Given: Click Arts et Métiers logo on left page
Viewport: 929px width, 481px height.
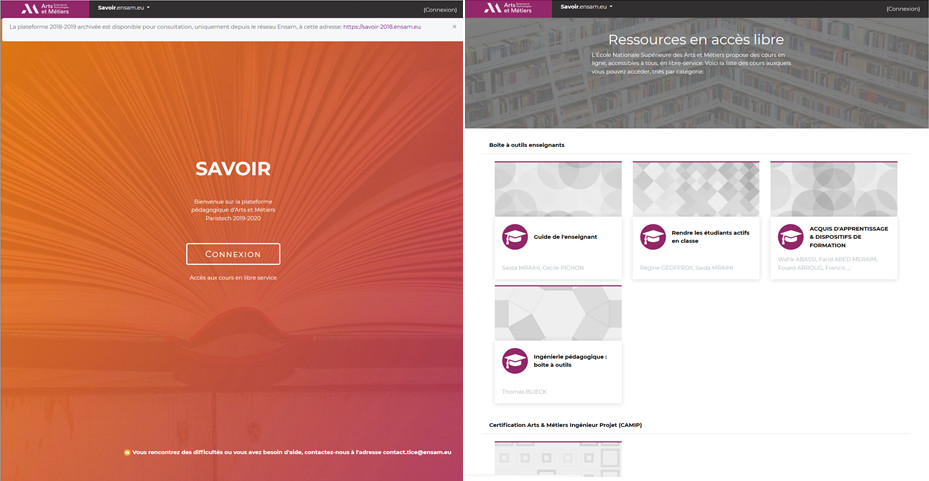Looking at the screenshot, I should [45, 8].
